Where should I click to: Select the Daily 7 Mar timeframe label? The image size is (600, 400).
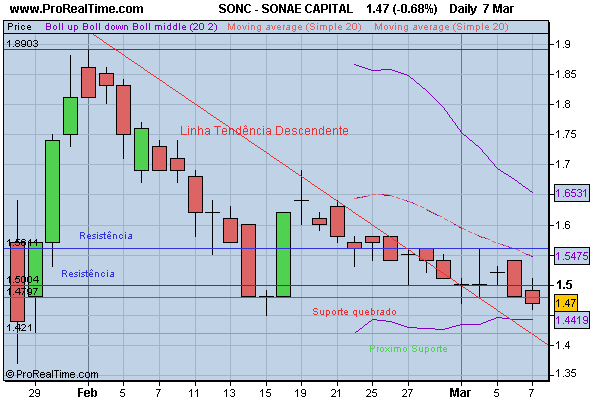481,8
